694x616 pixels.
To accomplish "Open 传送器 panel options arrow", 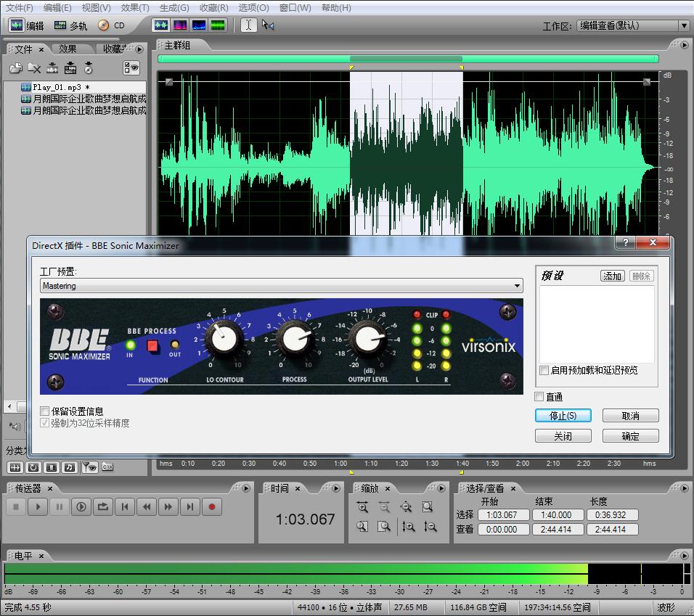I will coord(247,488).
